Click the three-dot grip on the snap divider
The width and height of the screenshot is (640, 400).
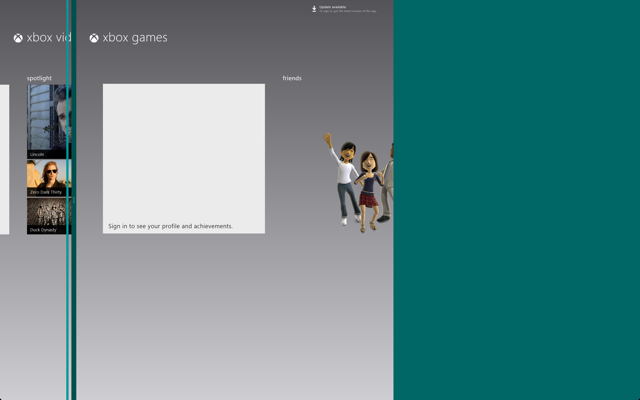coord(74,200)
